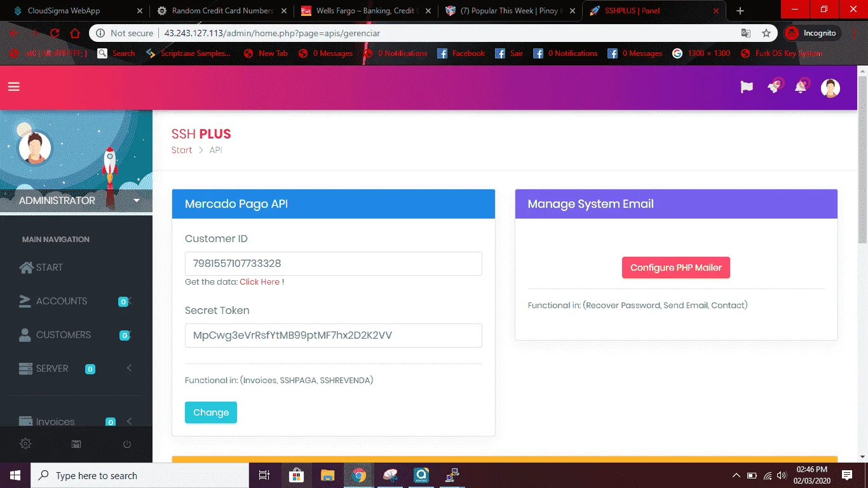The width and height of the screenshot is (868, 488).
Task: Click the 'Mercado Pago API' panel heading
Action: [236, 204]
